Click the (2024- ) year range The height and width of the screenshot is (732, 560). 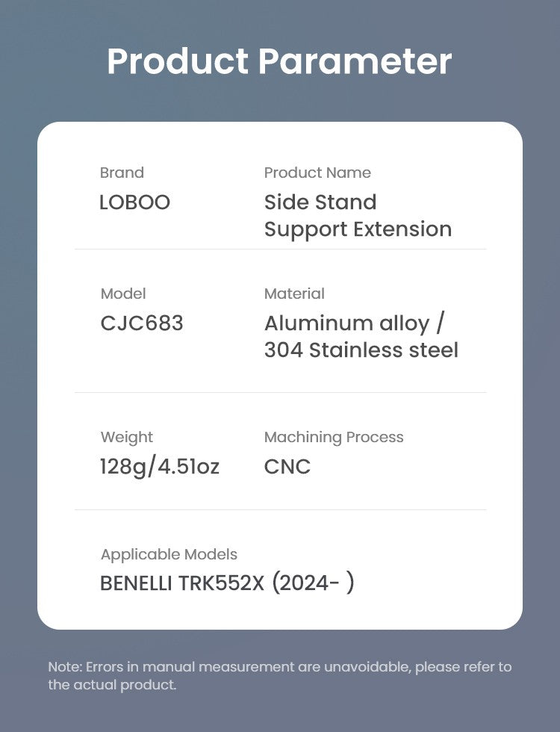(x=313, y=583)
